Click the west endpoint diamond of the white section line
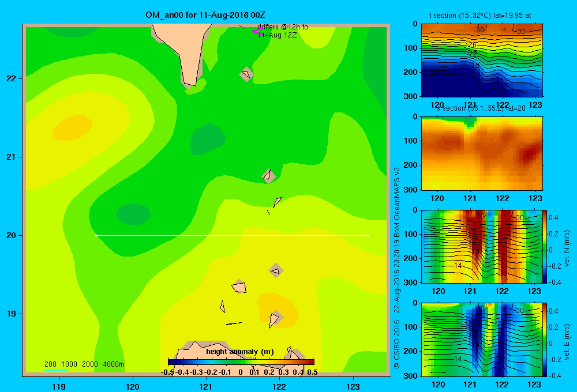The width and height of the screenshot is (577, 392). (x=96, y=235)
